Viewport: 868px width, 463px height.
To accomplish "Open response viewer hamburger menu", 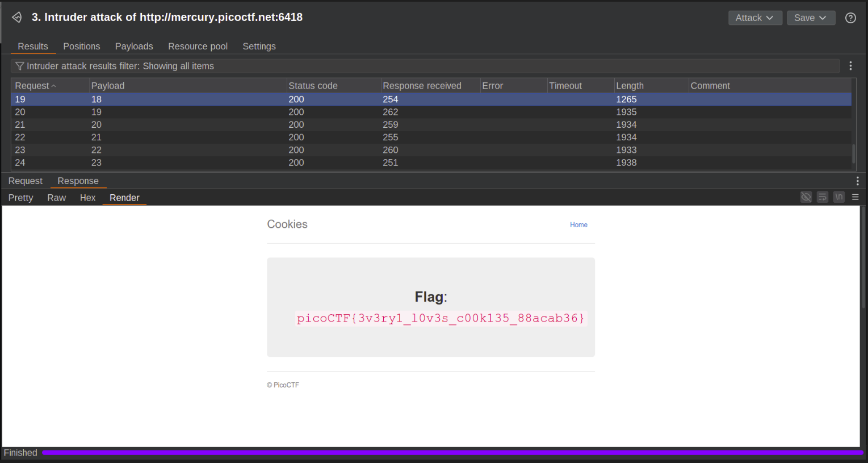I will pyautogui.click(x=855, y=197).
